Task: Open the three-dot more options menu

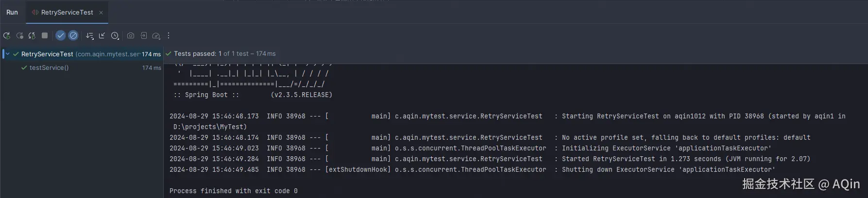Action: [169, 35]
